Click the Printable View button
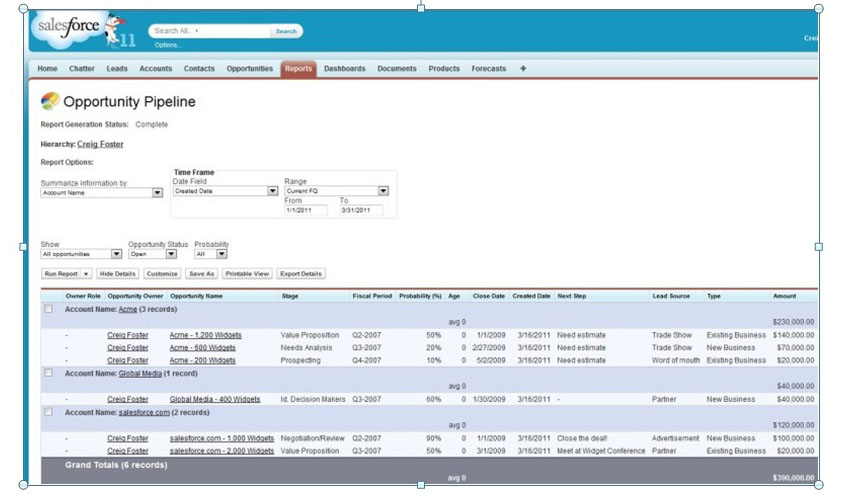841x495 pixels. (x=247, y=274)
